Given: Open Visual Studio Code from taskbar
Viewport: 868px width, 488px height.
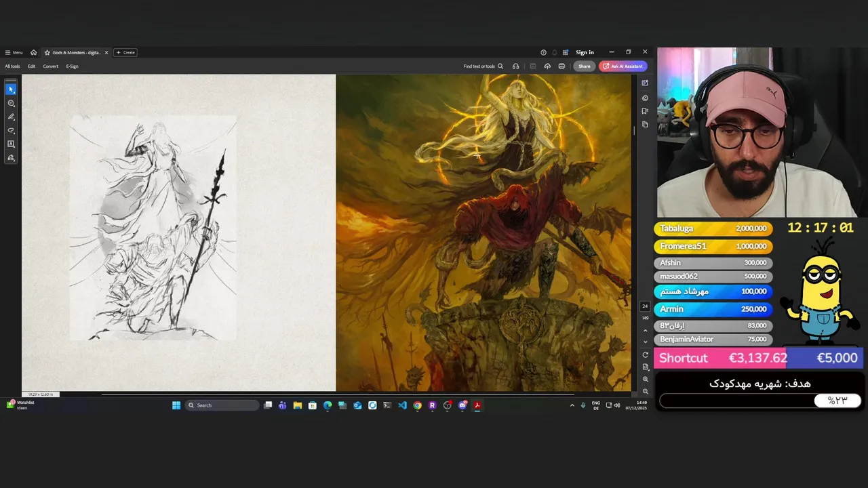Looking at the screenshot, I should [402, 405].
